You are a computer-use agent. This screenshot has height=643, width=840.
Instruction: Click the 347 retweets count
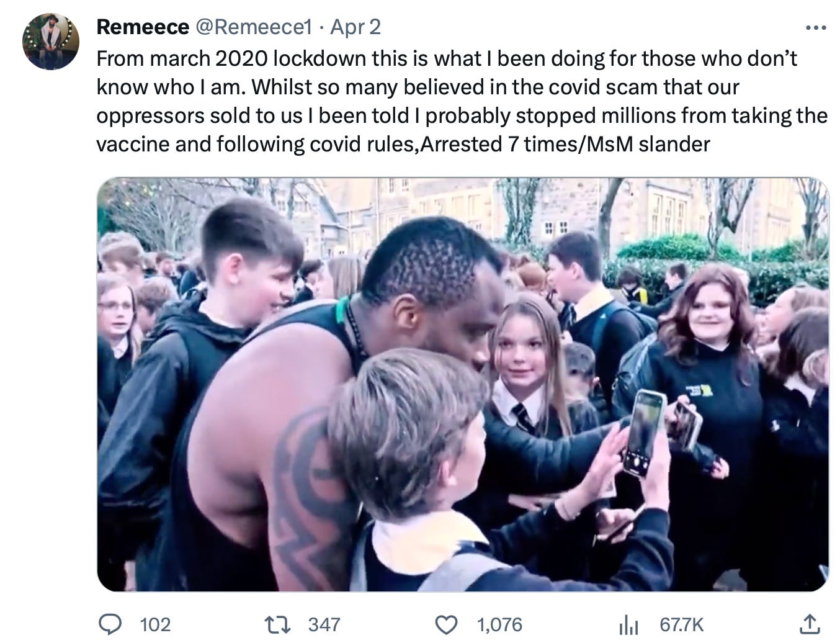(x=323, y=624)
